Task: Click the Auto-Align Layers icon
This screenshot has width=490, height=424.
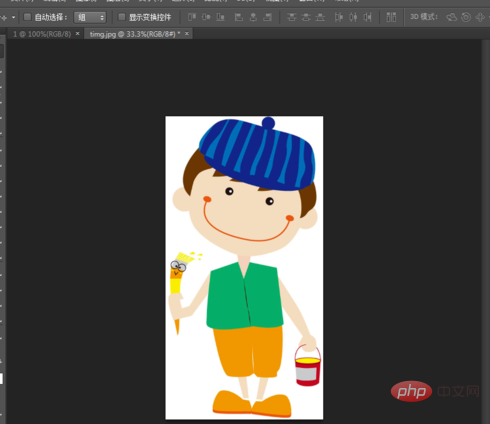Action: (391, 17)
